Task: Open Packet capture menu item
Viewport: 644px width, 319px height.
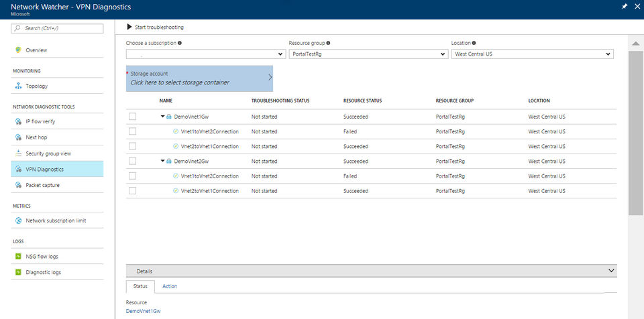Action: [57, 185]
